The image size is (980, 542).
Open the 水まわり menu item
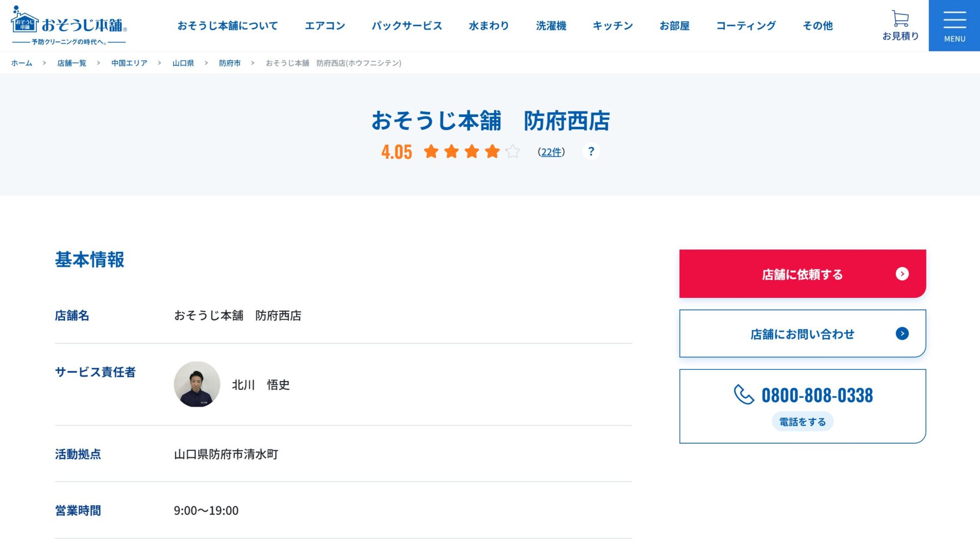point(488,26)
